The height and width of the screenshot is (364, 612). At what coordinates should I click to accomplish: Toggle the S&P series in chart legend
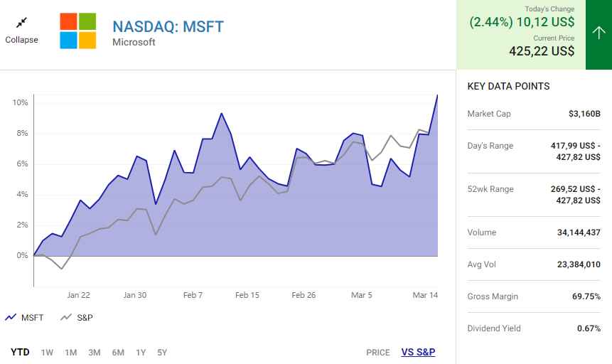pos(77,318)
